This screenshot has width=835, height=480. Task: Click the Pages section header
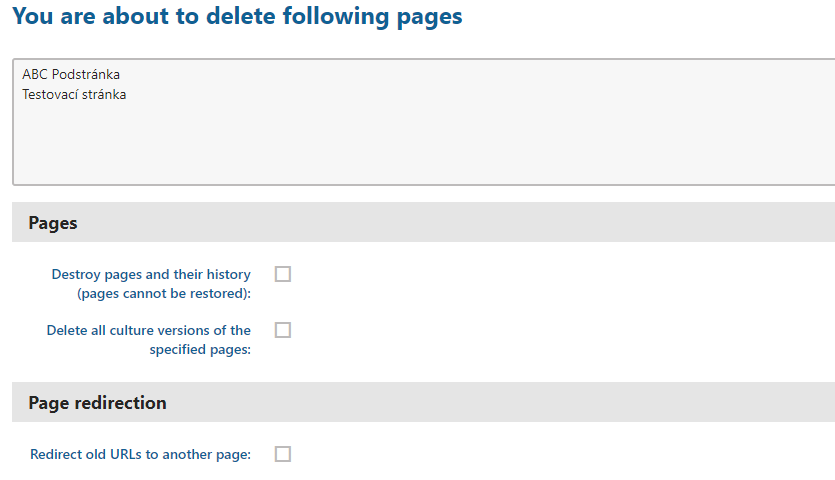tap(53, 223)
